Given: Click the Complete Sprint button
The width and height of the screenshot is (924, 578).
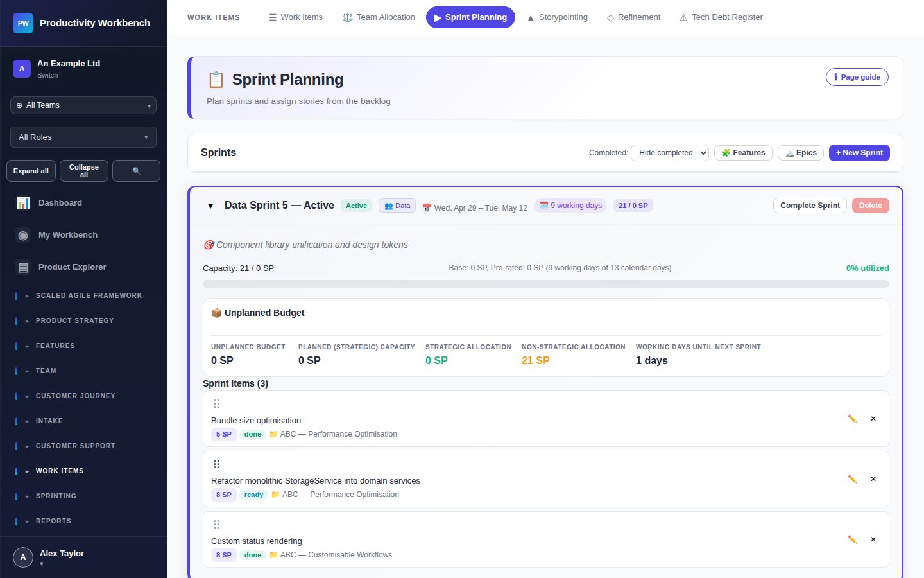Looking at the screenshot, I should (x=810, y=206).
